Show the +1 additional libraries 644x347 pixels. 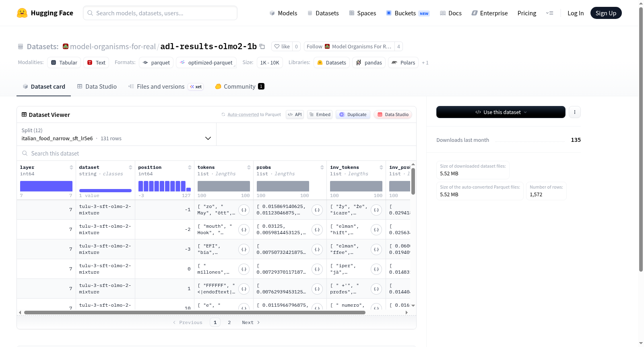425,63
